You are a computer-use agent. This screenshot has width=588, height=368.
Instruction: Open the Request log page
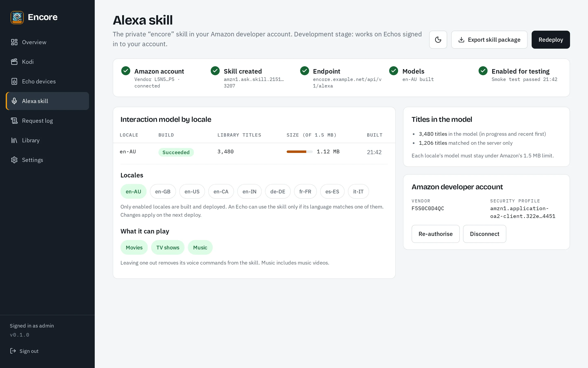click(x=47, y=121)
